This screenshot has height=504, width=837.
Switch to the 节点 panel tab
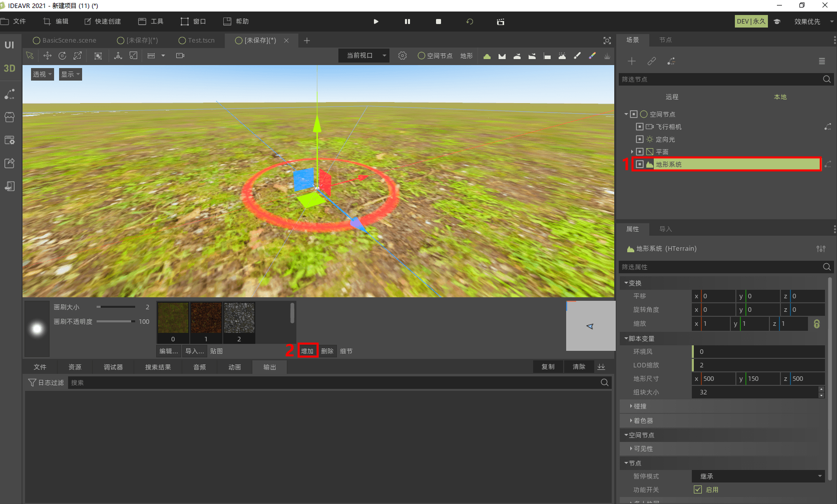(x=665, y=40)
